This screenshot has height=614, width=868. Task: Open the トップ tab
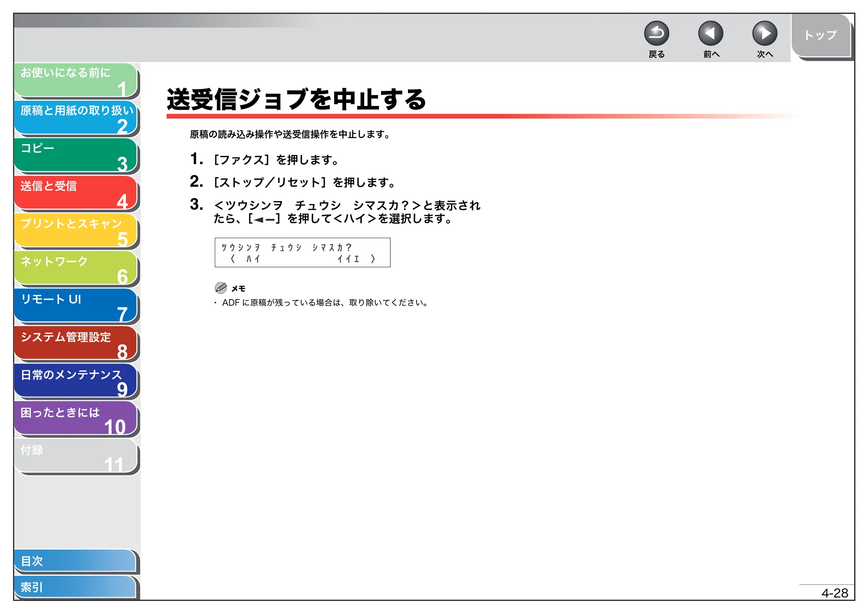(820, 35)
